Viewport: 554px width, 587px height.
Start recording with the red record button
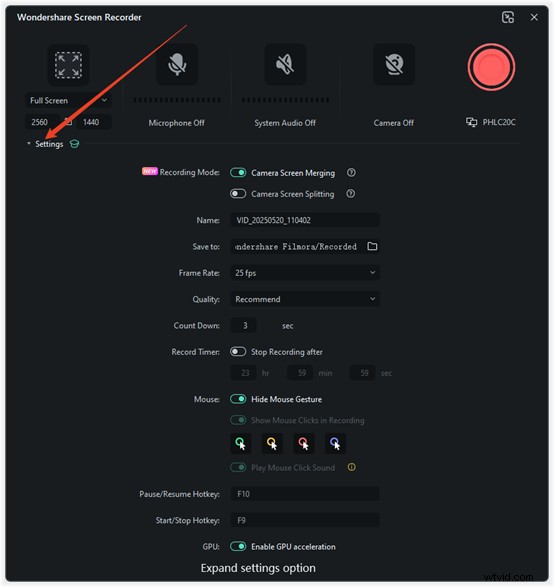click(x=491, y=67)
